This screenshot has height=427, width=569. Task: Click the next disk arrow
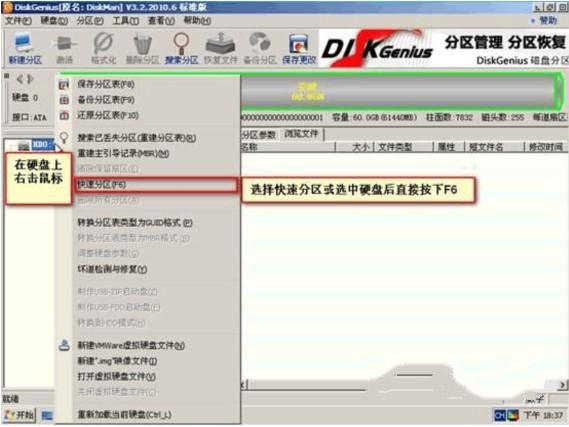30,78
